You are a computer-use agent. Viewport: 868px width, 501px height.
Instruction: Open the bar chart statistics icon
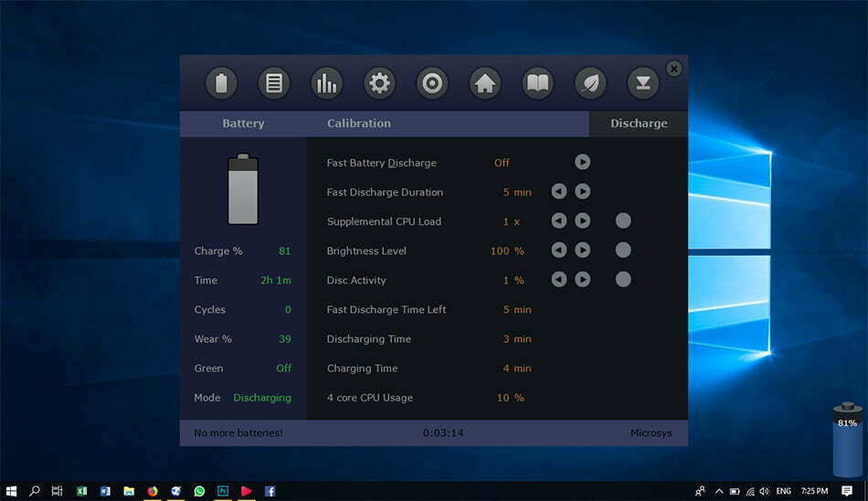coord(326,84)
